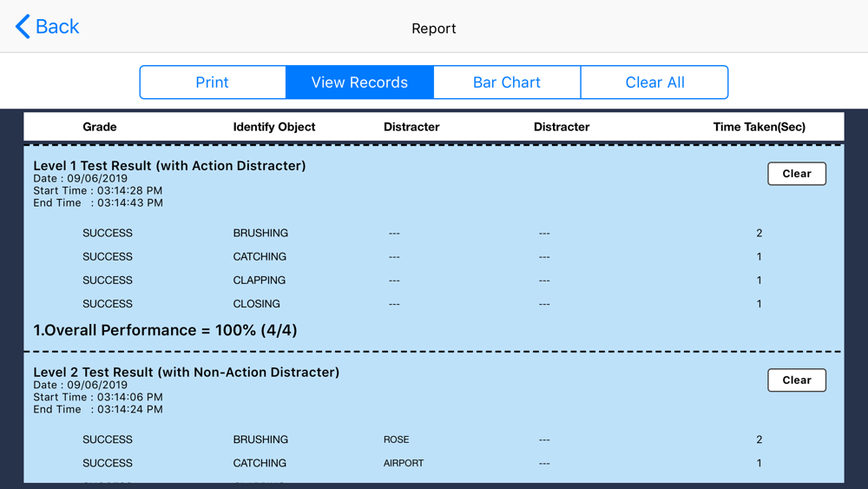Tap the Back chevron arrow icon

click(23, 27)
